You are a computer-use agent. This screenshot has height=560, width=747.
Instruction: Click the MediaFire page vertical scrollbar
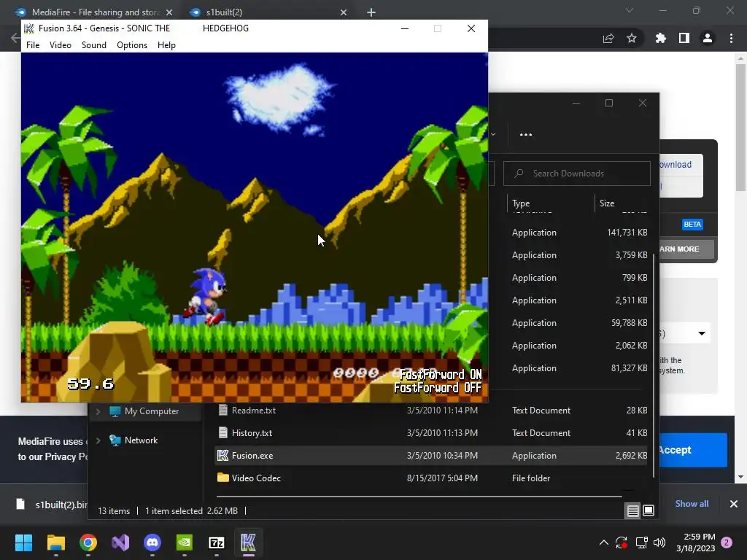pos(740,126)
